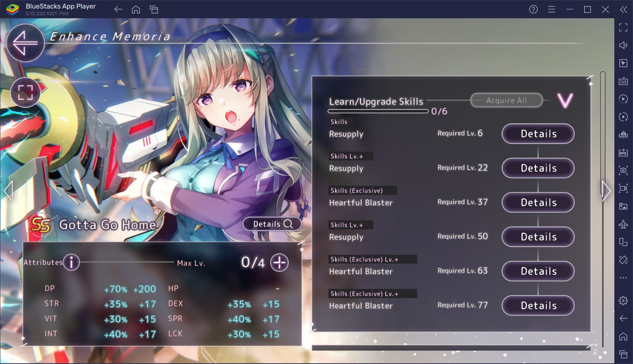Image resolution: width=633 pixels, height=364 pixels.
Task: Open Details for Heartful Blaster Lv. 63
Action: 538,271
